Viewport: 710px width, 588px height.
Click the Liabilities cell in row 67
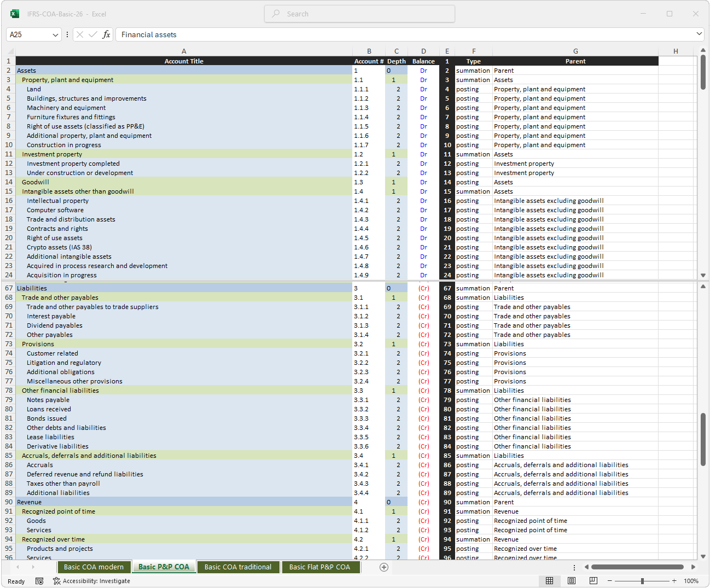pyautogui.click(x=184, y=288)
